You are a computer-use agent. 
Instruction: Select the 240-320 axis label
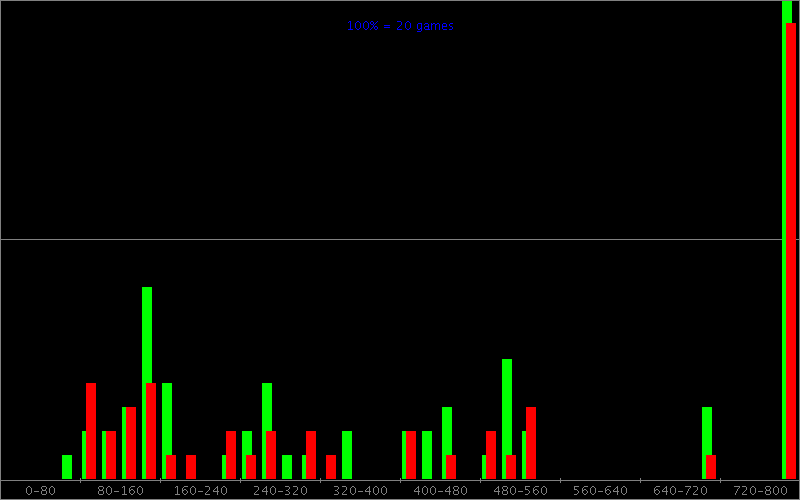tap(280, 491)
